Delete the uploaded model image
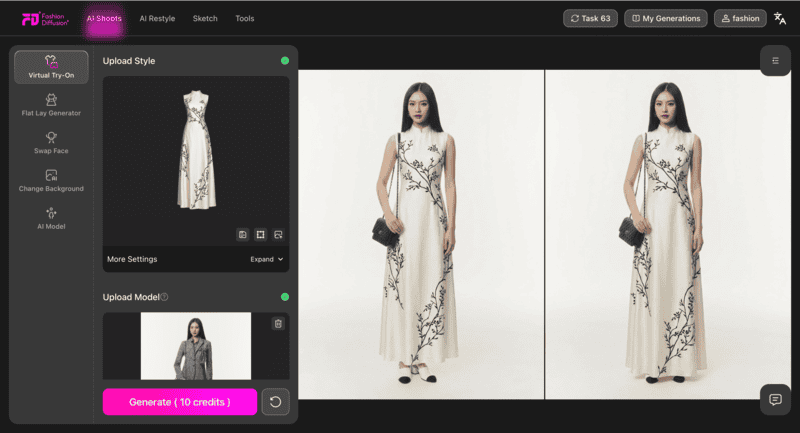 [278, 323]
